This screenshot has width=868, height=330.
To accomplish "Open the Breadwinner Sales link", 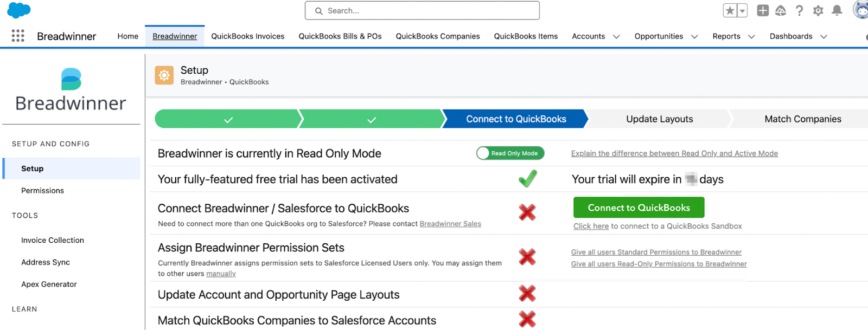I will [450, 224].
